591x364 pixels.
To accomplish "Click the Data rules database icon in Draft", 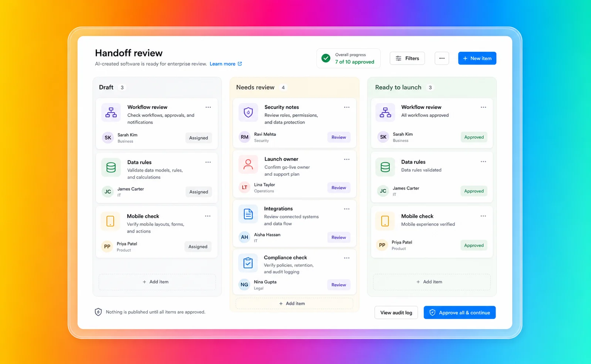I will [x=111, y=168].
